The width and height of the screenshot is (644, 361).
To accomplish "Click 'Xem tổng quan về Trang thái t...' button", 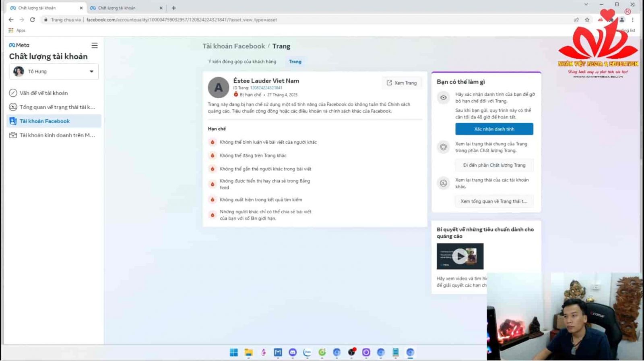I will pyautogui.click(x=494, y=201).
